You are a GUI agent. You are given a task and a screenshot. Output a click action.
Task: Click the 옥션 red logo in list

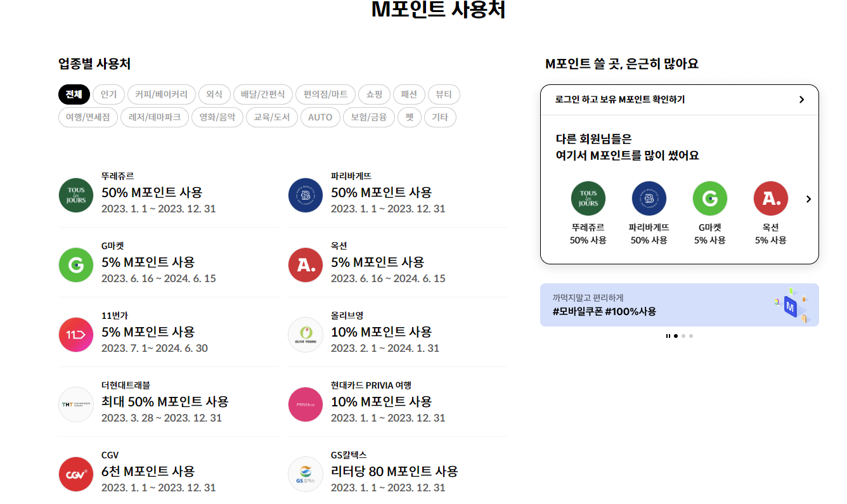(x=306, y=265)
